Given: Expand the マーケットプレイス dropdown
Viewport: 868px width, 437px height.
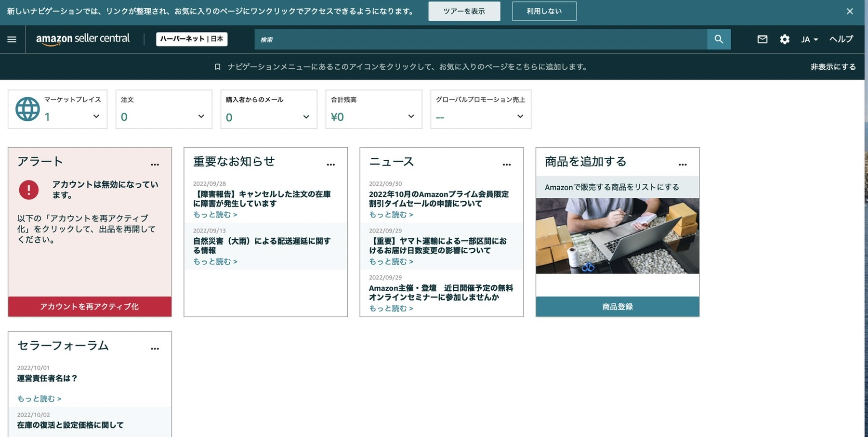Looking at the screenshot, I should point(96,116).
